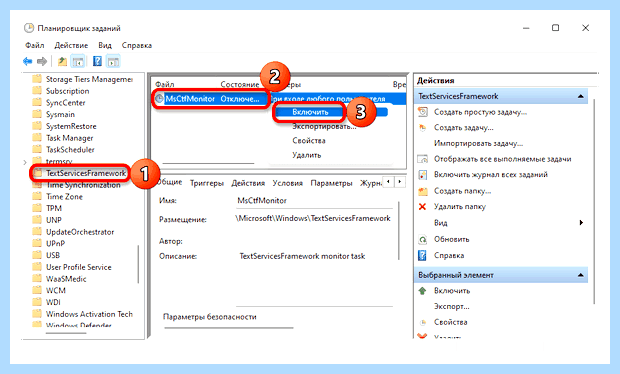The width and height of the screenshot is (620, 374).
Task: Switch to the Действия tab
Action: (248, 183)
